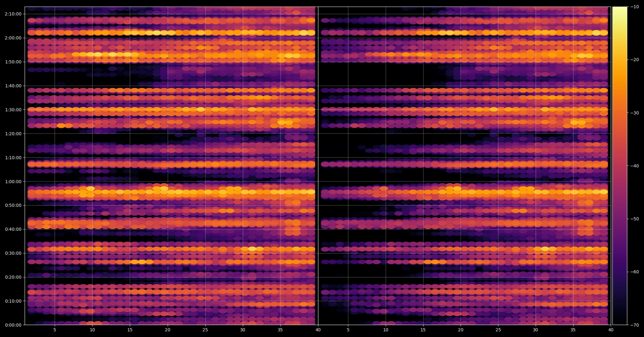Image resolution: width=644 pixels, height=337 pixels.
Task: Click the −30 colorbar scale label
Action: pyautogui.click(x=635, y=113)
